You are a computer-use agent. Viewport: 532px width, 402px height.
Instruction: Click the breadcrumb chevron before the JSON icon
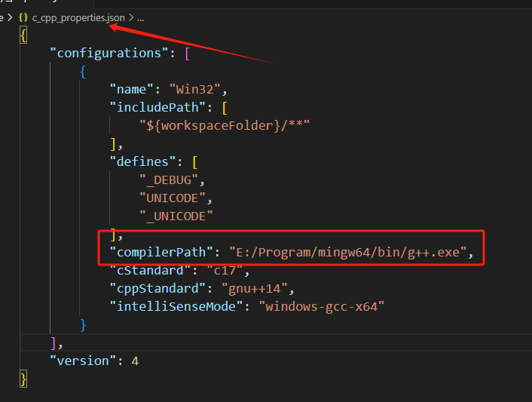pyautogui.click(x=9, y=16)
